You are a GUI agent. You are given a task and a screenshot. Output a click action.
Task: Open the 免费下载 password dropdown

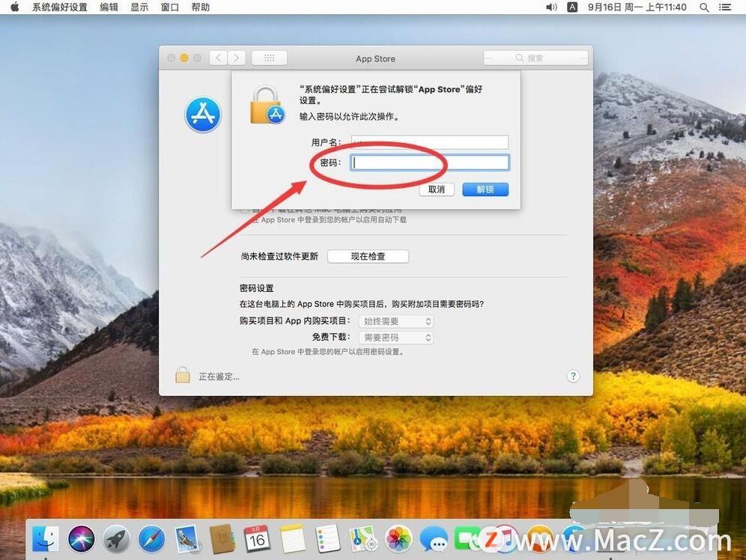pyautogui.click(x=396, y=337)
